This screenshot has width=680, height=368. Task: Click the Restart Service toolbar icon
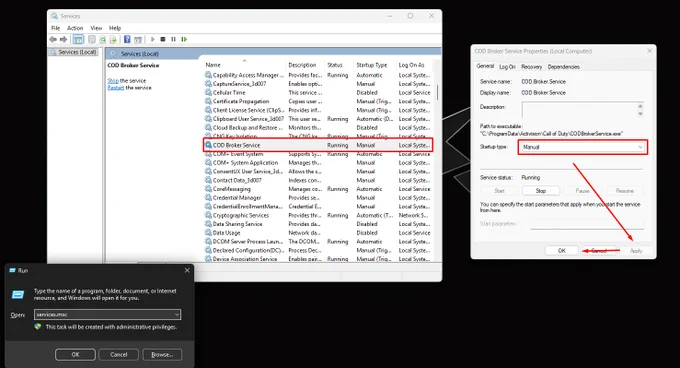pyautogui.click(x=184, y=39)
